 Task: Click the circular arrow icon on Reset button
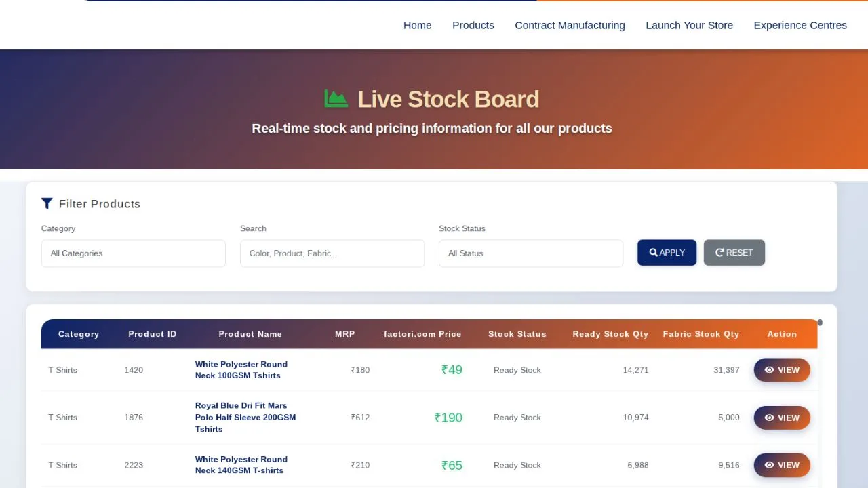coord(719,253)
